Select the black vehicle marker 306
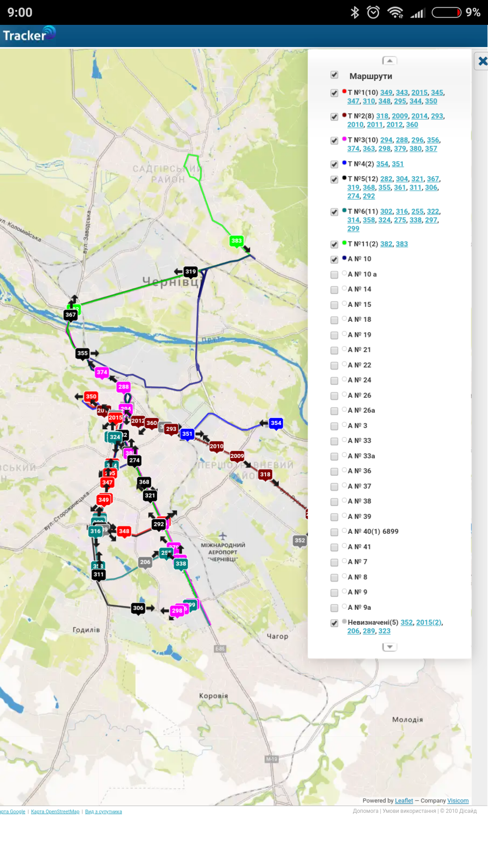488x868 pixels. point(138,608)
